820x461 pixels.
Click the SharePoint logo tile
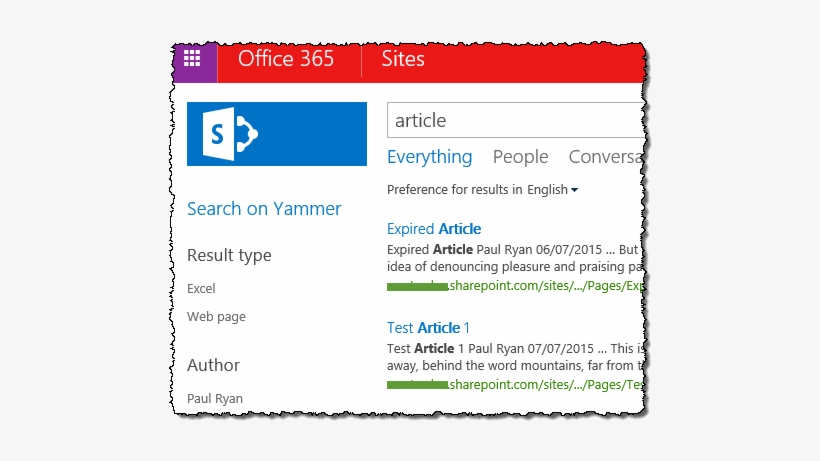[277, 134]
